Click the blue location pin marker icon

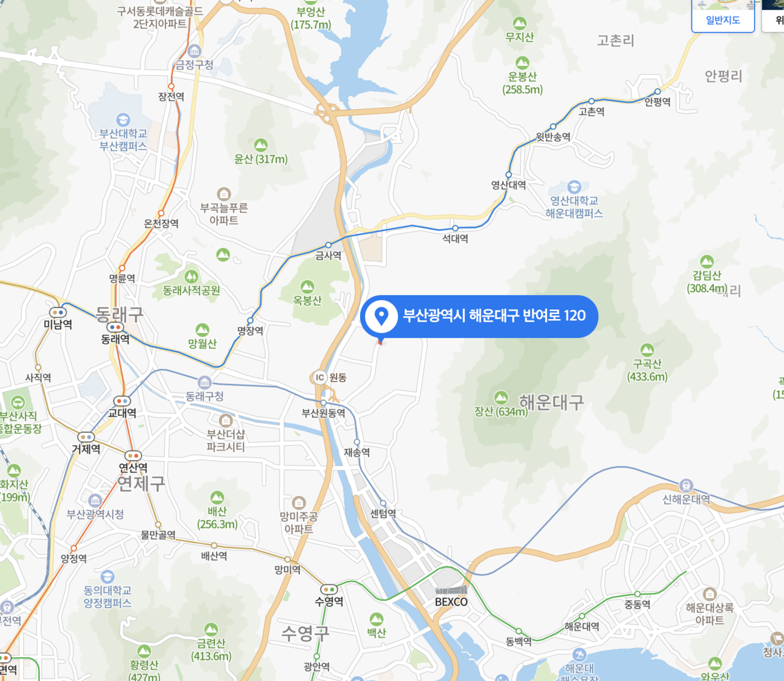point(381,316)
